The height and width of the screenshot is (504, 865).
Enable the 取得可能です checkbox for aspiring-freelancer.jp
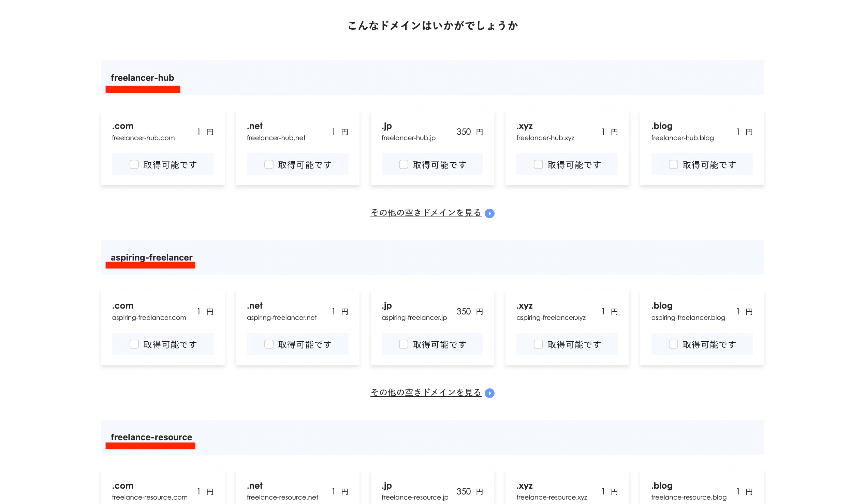pyautogui.click(x=403, y=344)
